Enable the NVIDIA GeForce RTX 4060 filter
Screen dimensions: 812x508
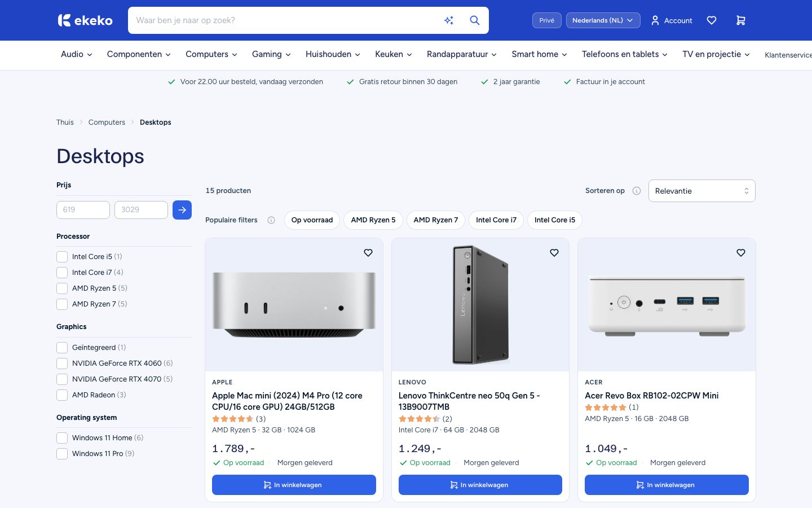coord(62,364)
